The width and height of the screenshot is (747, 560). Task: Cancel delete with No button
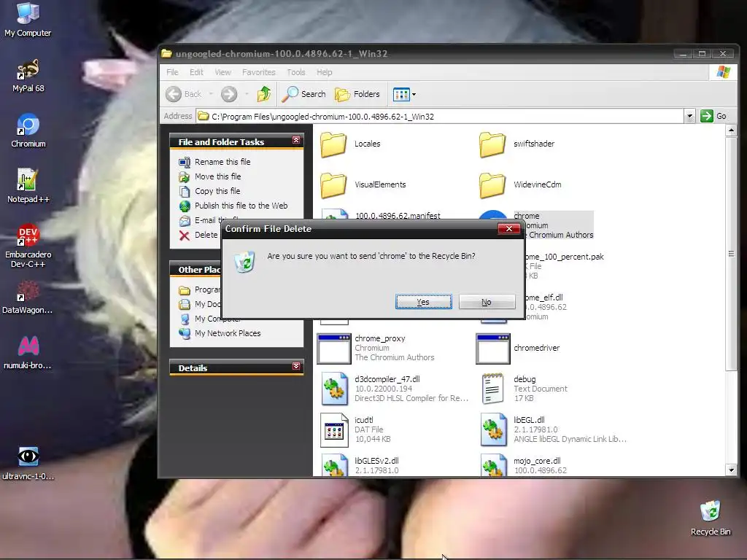click(487, 302)
